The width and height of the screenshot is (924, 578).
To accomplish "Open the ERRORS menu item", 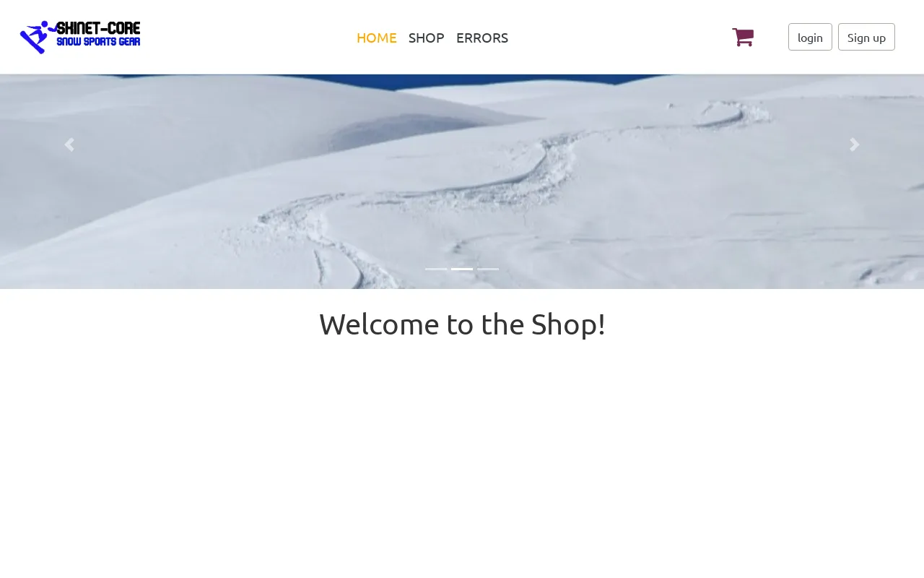I will tap(482, 38).
